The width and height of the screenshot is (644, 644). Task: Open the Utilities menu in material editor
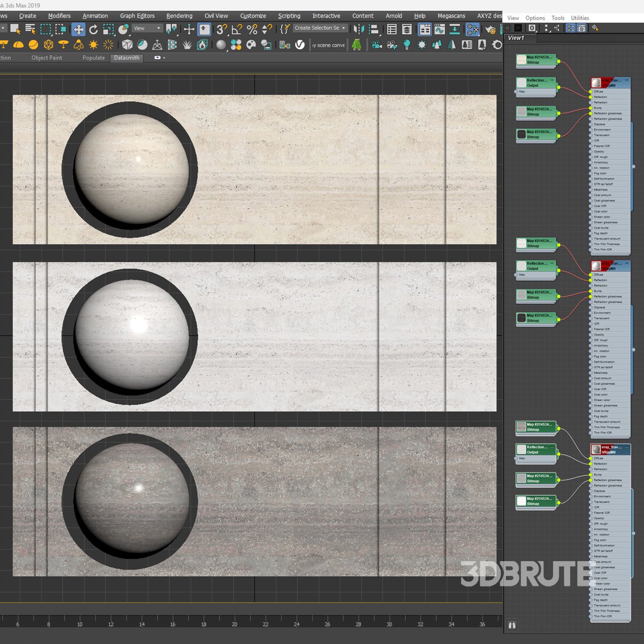coord(580,18)
